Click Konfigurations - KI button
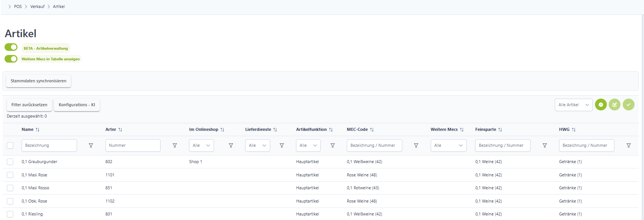The image size is (644, 220). tap(77, 105)
